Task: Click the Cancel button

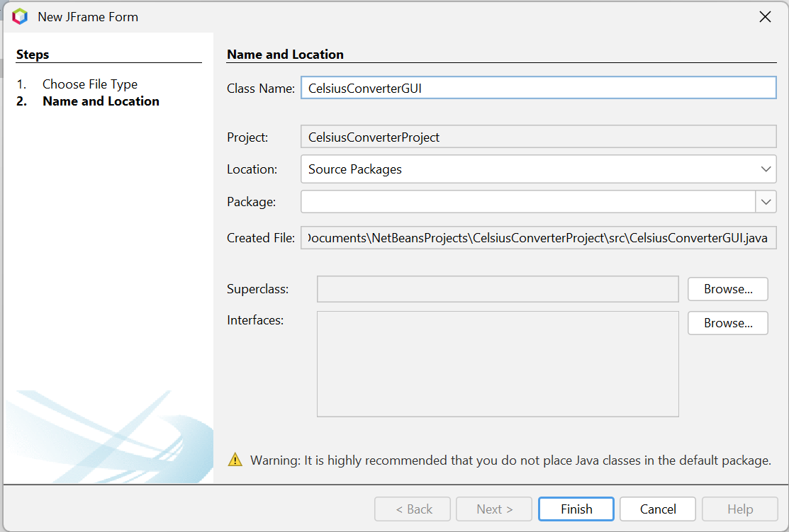Action: click(x=658, y=509)
